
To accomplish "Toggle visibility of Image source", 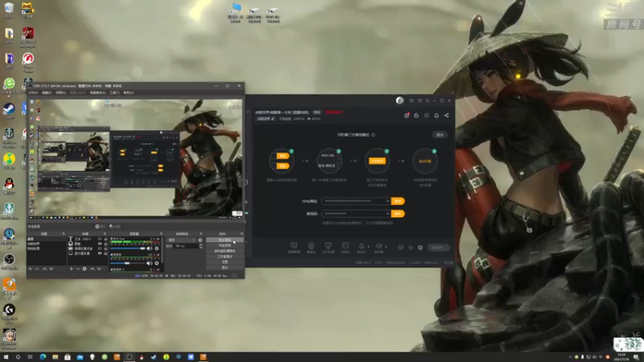I will (x=100, y=244).
